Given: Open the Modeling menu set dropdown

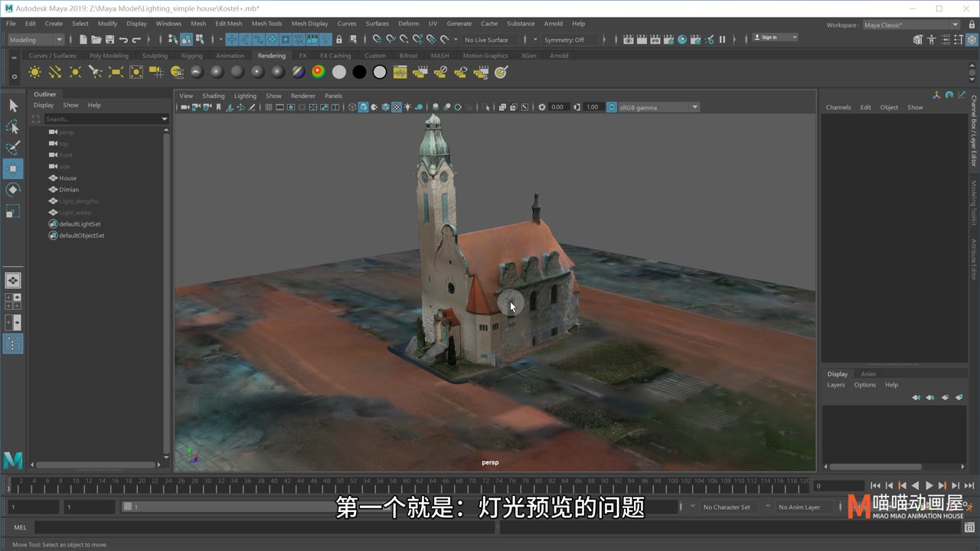Looking at the screenshot, I should coord(35,40).
